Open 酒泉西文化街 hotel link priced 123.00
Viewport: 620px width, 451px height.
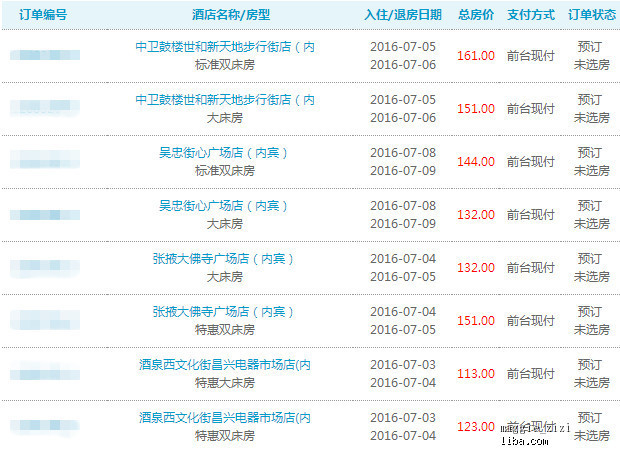[224, 417]
